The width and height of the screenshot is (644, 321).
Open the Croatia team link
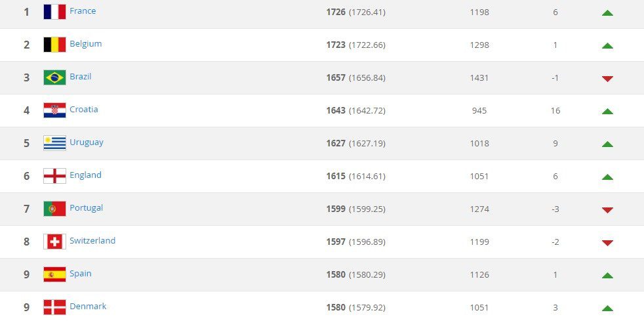[84, 110]
